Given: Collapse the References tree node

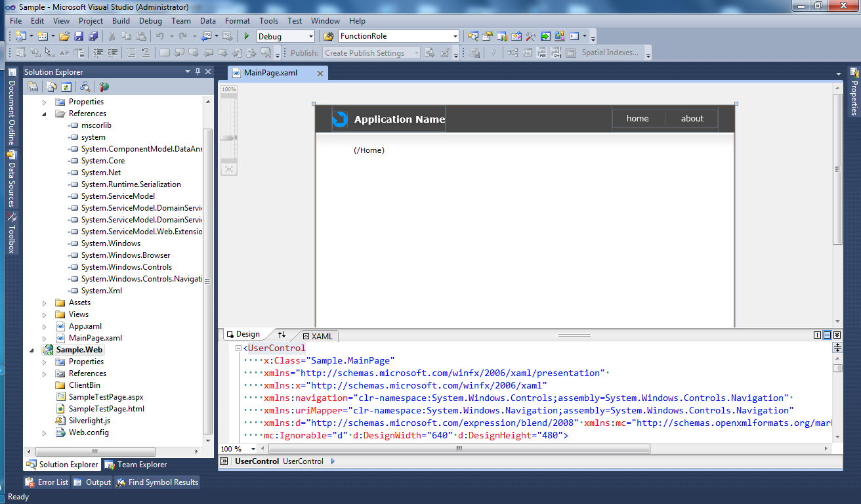Looking at the screenshot, I should click(x=45, y=114).
